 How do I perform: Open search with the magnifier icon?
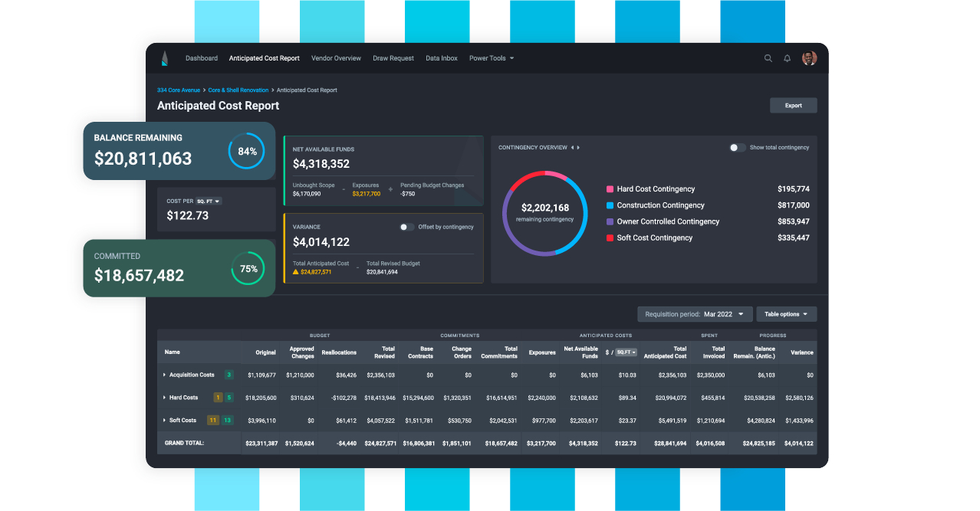(768, 58)
